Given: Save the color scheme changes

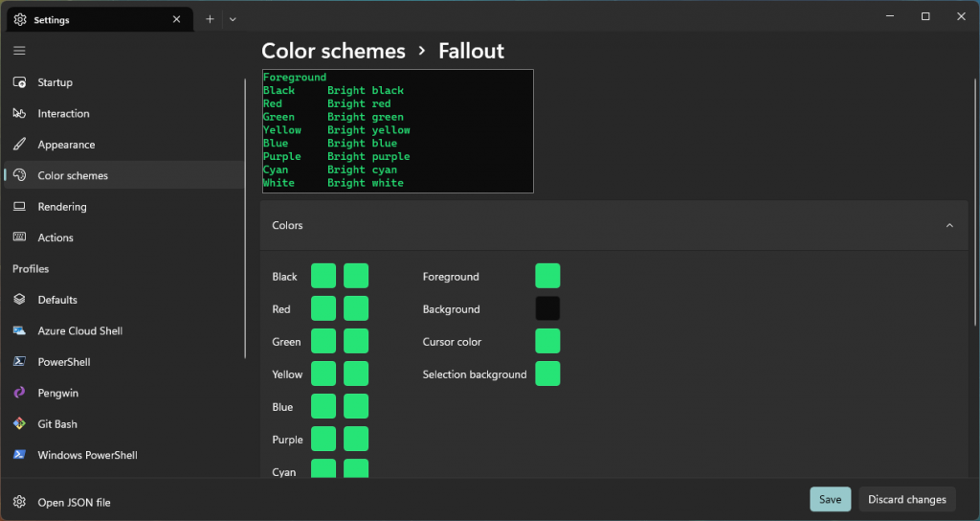Looking at the screenshot, I should click(x=830, y=499).
